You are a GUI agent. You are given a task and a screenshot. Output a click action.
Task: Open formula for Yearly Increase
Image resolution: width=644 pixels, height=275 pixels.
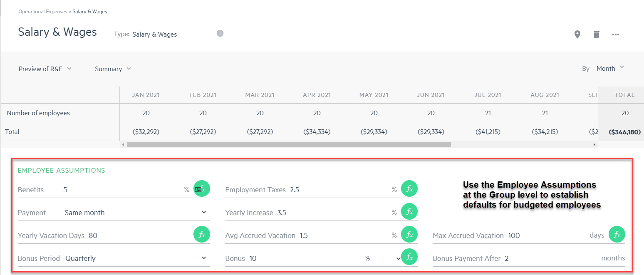pyautogui.click(x=409, y=212)
